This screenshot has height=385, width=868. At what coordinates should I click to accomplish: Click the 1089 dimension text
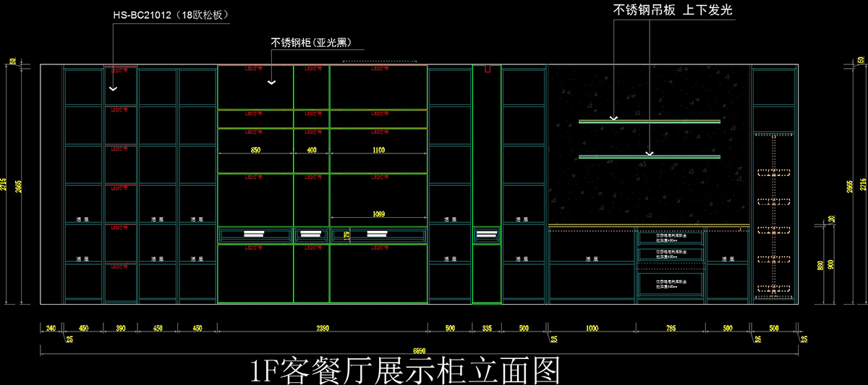pyautogui.click(x=378, y=213)
